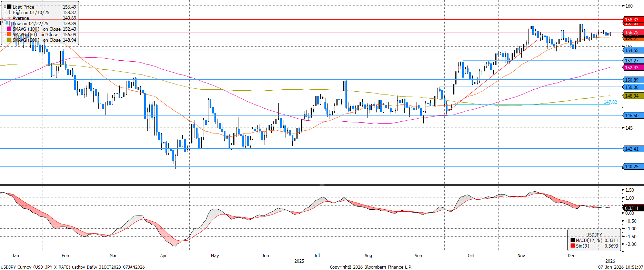Viewport: 644px width, 270px height.
Task: Click the black Last Price color swatch
Action: tap(10, 7)
